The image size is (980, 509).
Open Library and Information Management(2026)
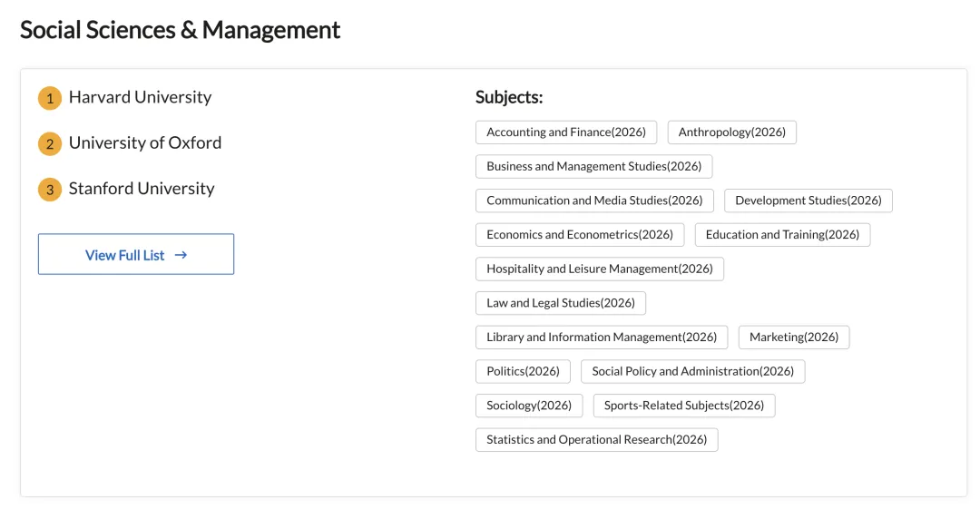click(x=602, y=337)
